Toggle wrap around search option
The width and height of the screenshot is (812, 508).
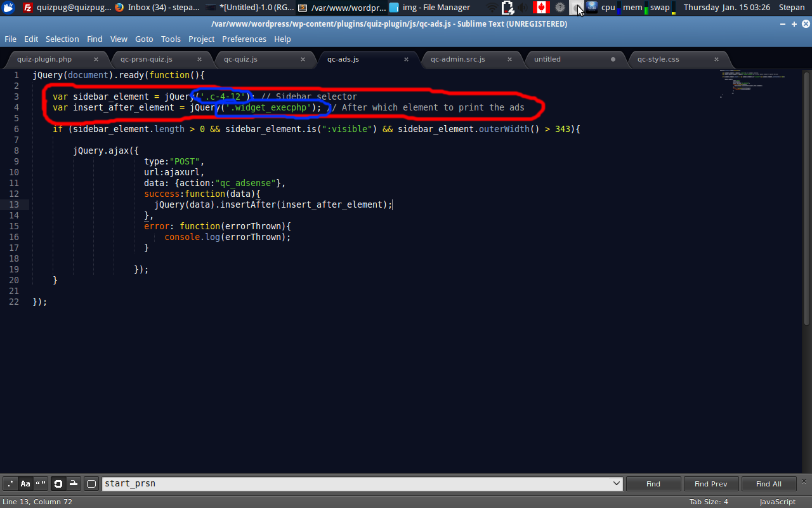point(58,484)
